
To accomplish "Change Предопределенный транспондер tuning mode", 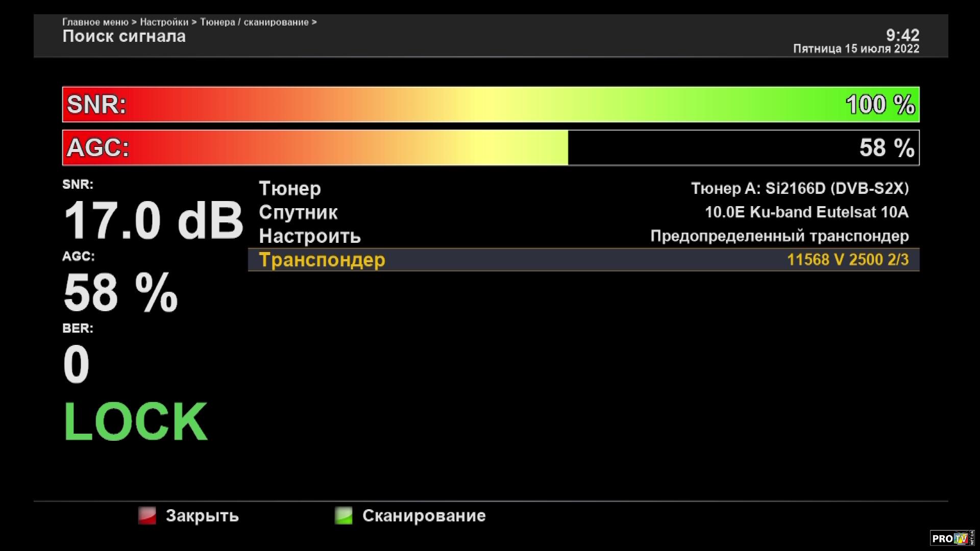I will pos(779,236).
